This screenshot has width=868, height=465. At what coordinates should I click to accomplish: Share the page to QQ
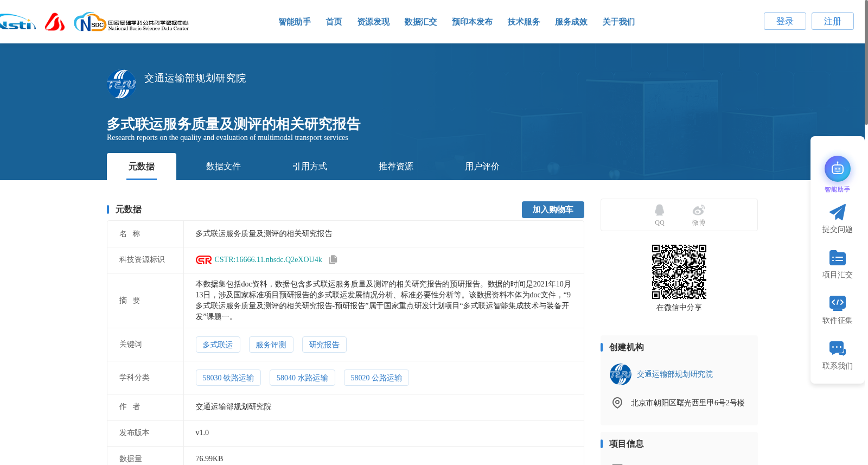659,215
